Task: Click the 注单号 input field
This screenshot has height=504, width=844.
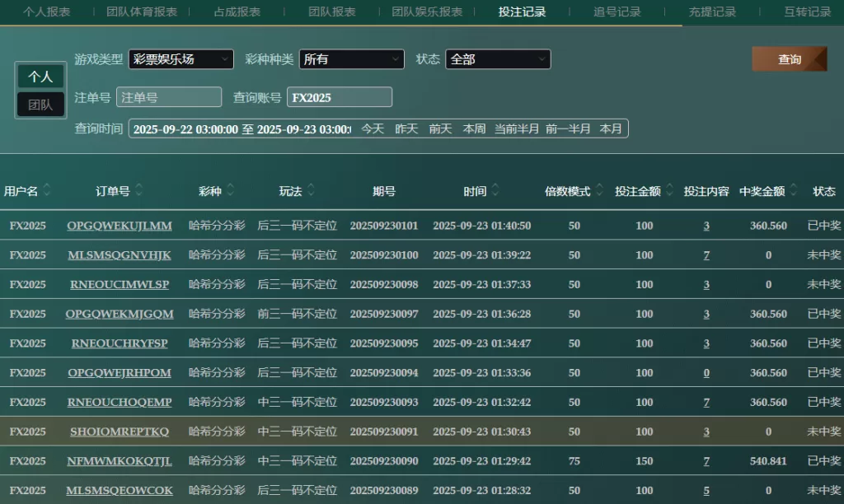Action: (x=169, y=97)
